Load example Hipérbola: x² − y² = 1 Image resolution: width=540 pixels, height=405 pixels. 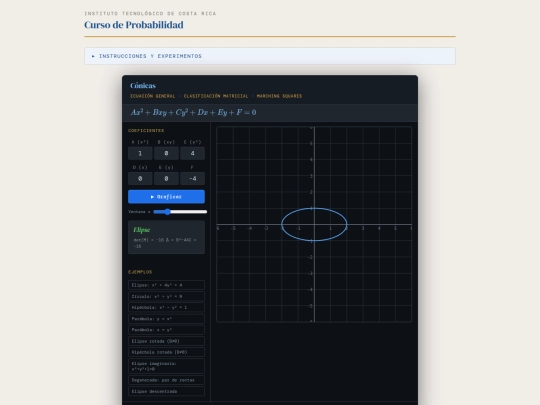pyautogui.click(x=166, y=307)
